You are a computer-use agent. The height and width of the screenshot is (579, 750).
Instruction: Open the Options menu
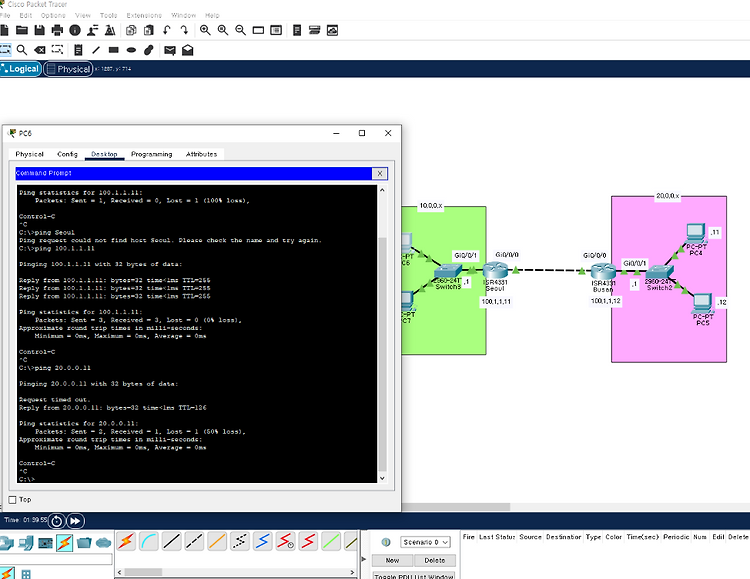click(x=53, y=15)
